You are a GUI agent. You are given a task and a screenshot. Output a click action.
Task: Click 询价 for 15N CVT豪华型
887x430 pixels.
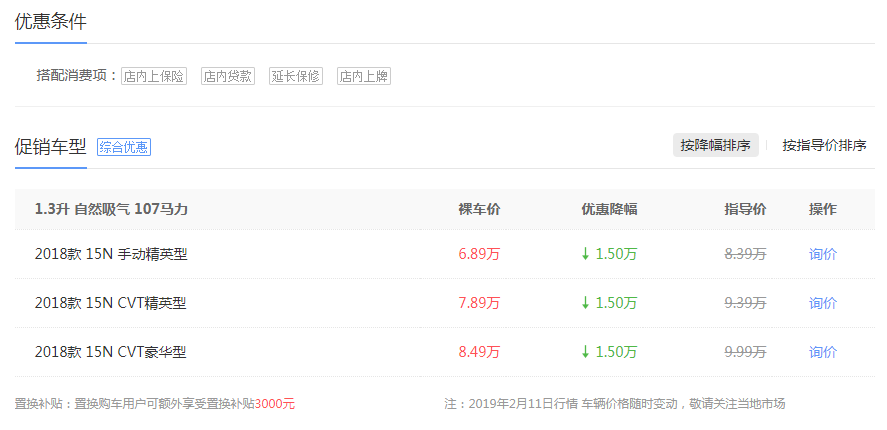[823, 352]
